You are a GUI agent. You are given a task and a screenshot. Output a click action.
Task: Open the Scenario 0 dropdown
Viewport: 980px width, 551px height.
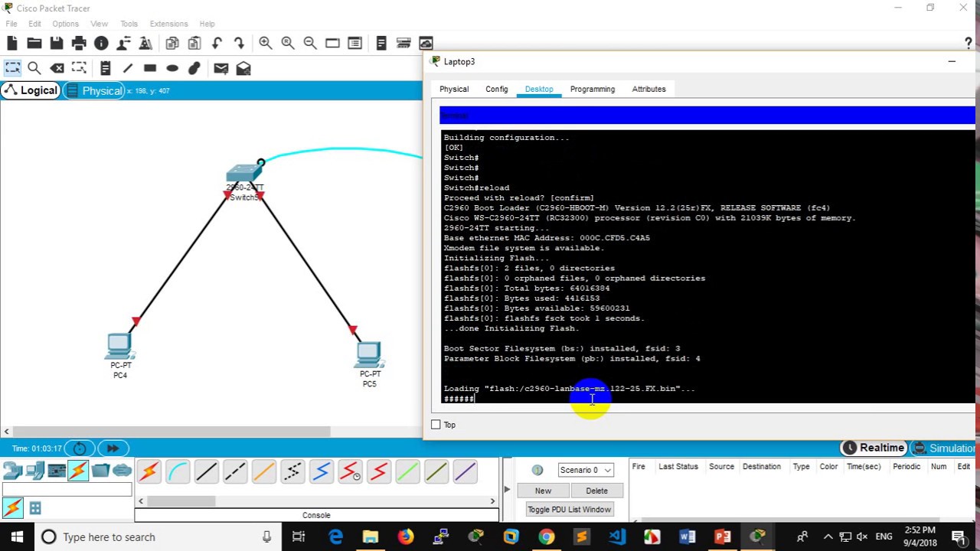click(585, 470)
